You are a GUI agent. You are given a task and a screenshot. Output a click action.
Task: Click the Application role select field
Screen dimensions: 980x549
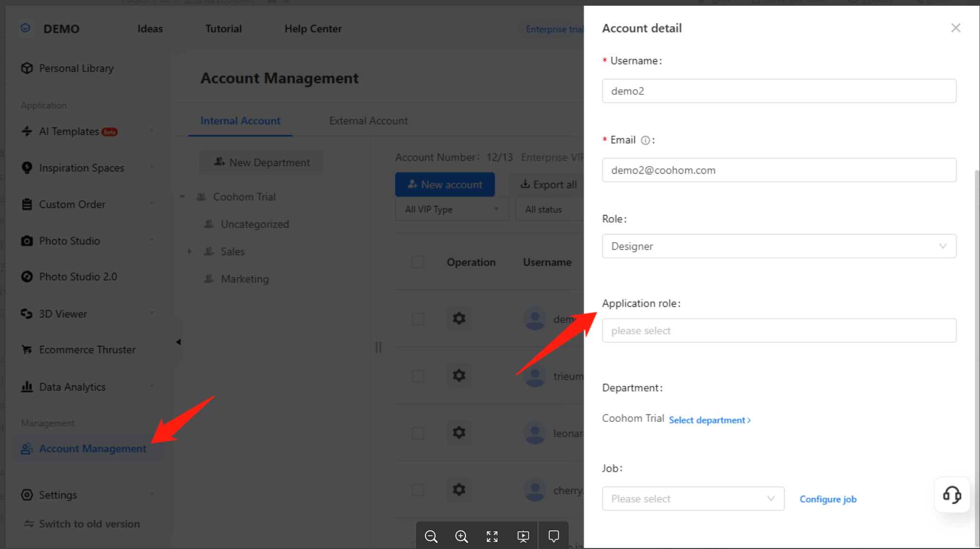[779, 331]
